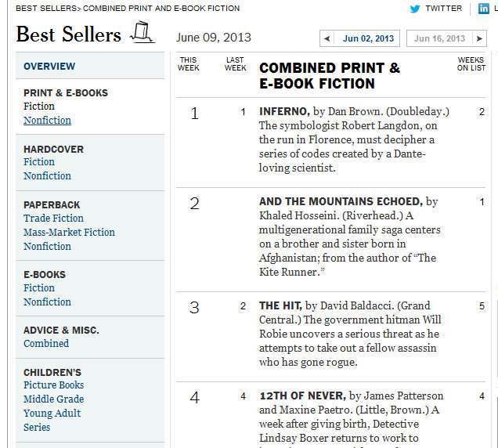Open Hardcover Nonfiction list
This screenshot has height=448, width=498.
pos(47,176)
